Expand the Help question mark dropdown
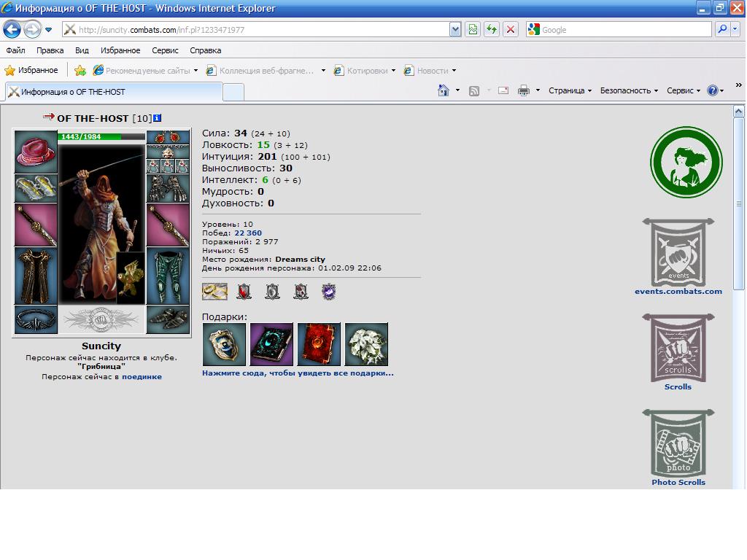The height and width of the screenshot is (560, 747). click(x=722, y=90)
